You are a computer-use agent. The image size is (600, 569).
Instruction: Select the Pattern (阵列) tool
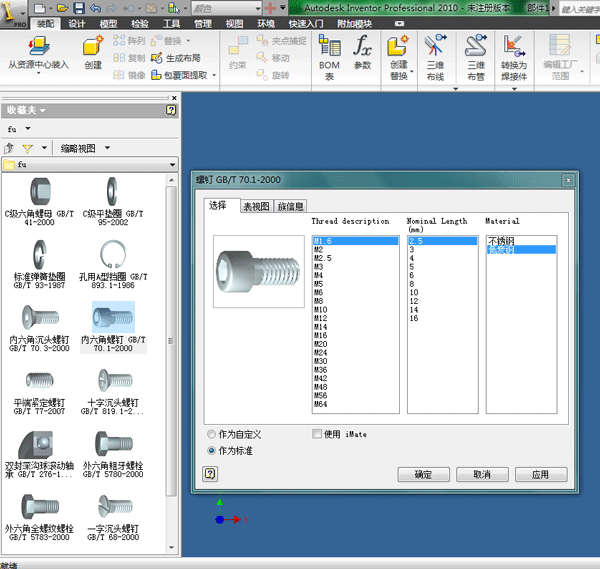click(x=129, y=40)
